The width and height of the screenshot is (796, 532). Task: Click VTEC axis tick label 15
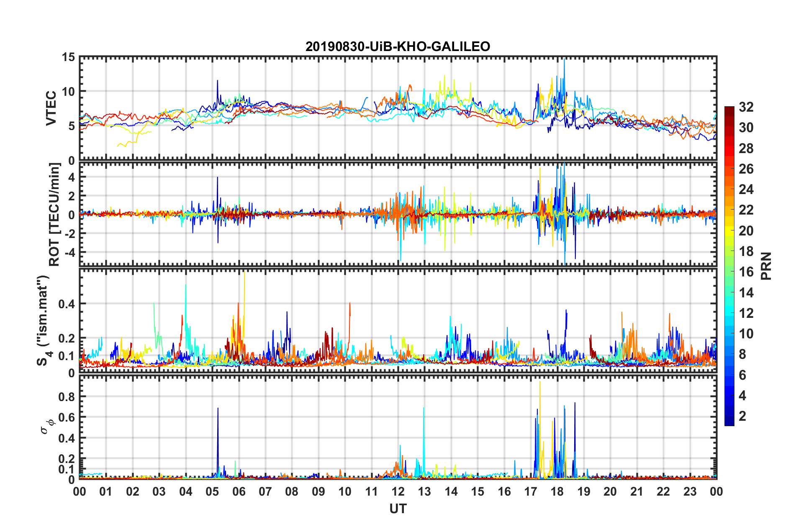coord(68,57)
